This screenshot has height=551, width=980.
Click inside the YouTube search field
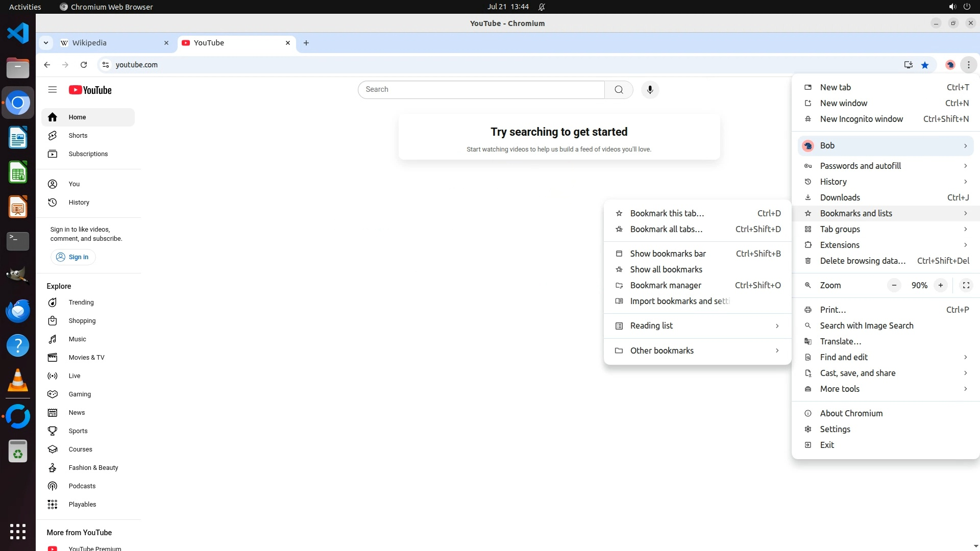(481, 90)
